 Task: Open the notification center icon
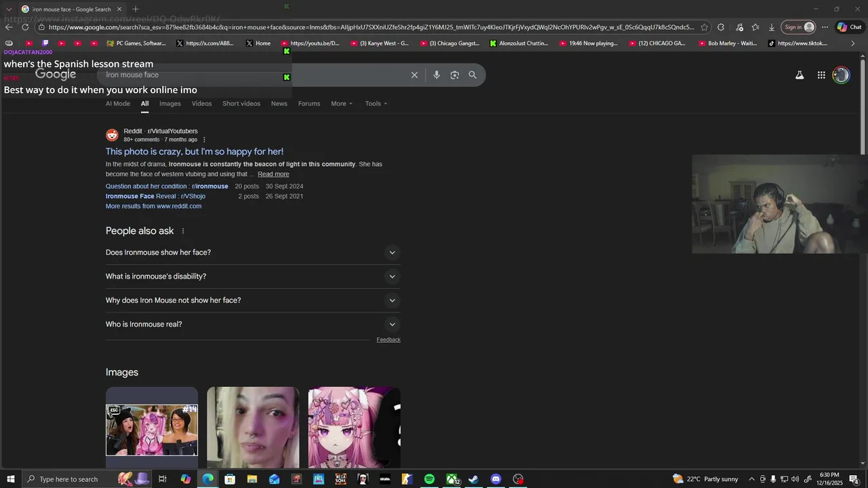coord(854,479)
